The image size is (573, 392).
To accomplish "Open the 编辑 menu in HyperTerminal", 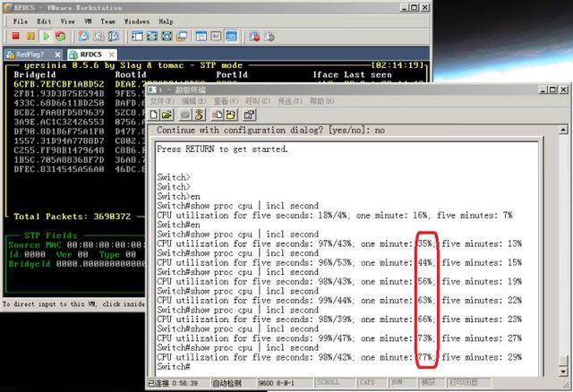I will click(194, 101).
